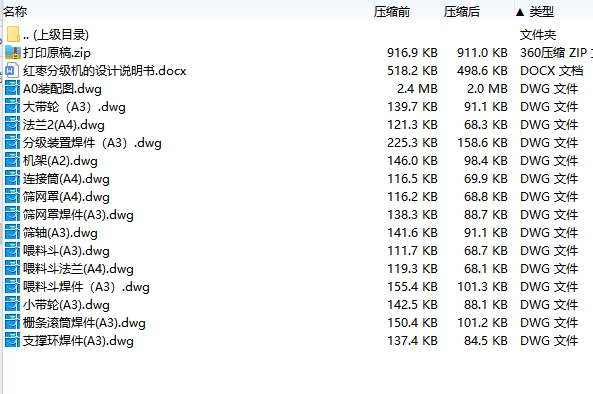The width and height of the screenshot is (593, 394).
Task: Click the DWG icon for 栅条滚筒焊件(A3).dwg
Action: pos(12,323)
